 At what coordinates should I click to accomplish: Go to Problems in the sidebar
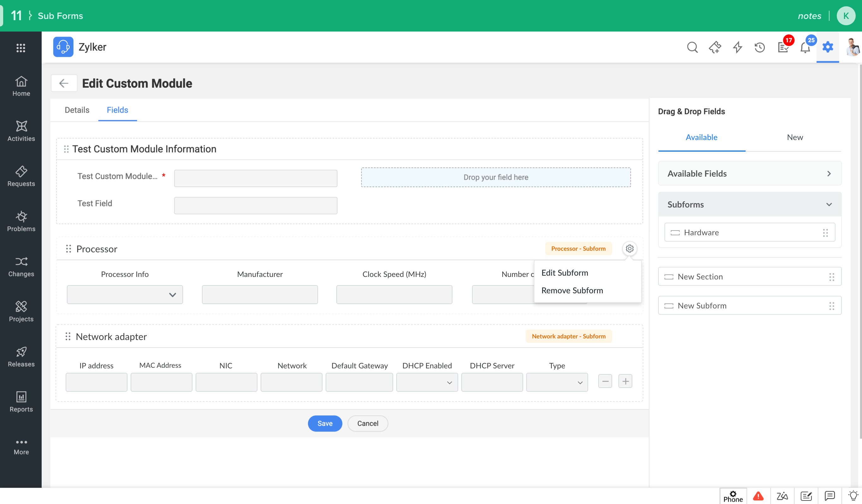pos(21,221)
